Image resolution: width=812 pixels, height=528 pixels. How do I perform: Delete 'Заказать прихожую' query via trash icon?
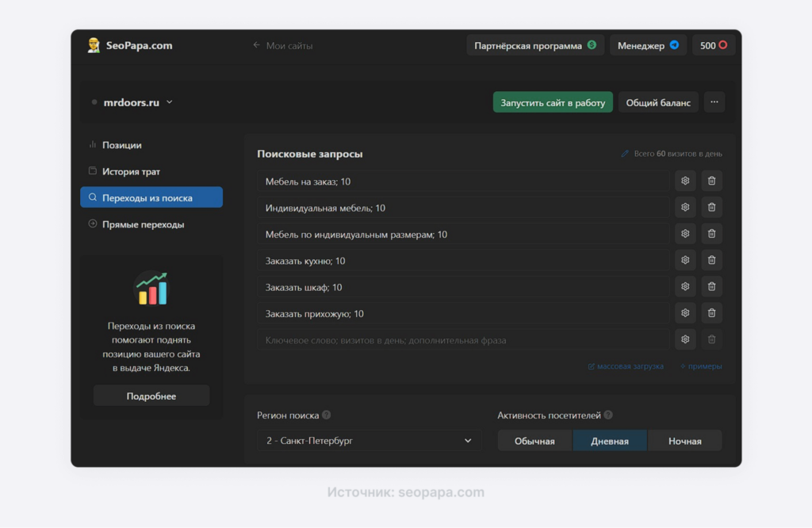711,313
